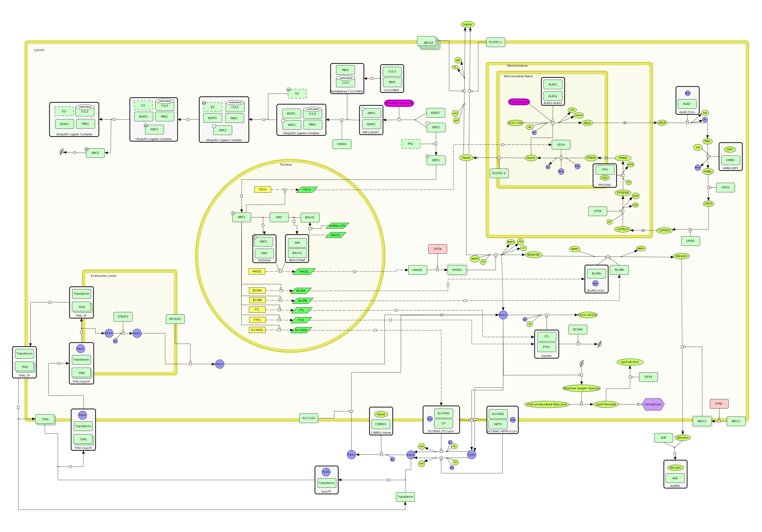Select the pink Orf3a protein node

click(x=437, y=249)
